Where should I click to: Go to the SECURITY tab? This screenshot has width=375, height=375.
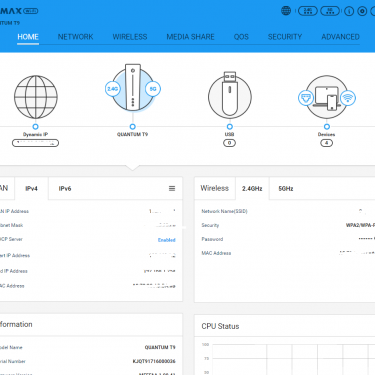point(285,37)
